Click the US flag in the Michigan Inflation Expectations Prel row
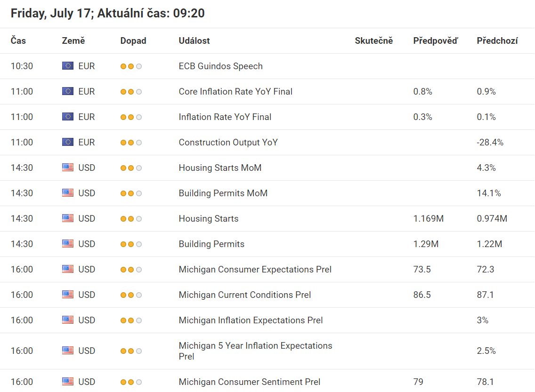 68,320
